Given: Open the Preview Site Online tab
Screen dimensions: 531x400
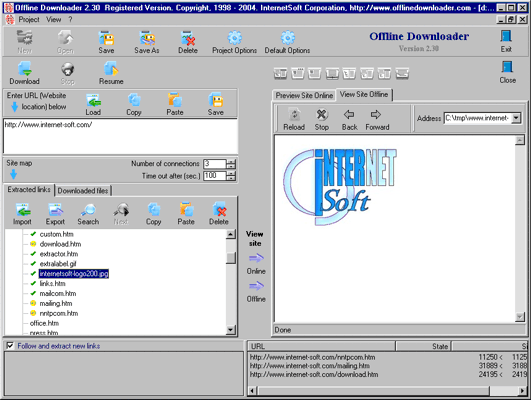Looking at the screenshot, I should [x=304, y=96].
